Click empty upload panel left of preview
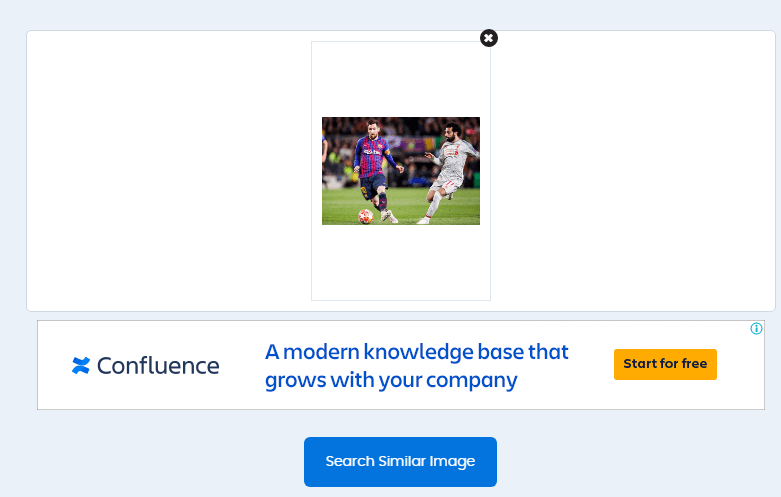 click(169, 171)
